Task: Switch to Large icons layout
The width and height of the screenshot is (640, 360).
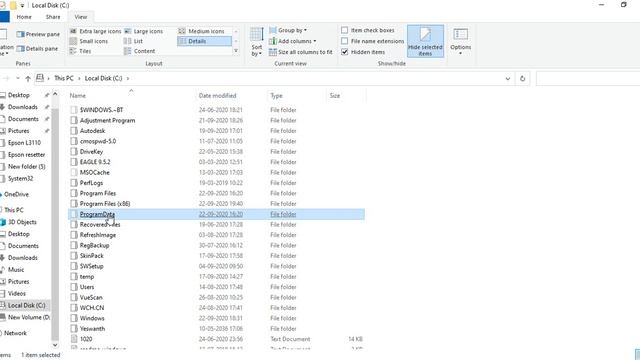Action: pyautogui.click(x=143, y=31)
